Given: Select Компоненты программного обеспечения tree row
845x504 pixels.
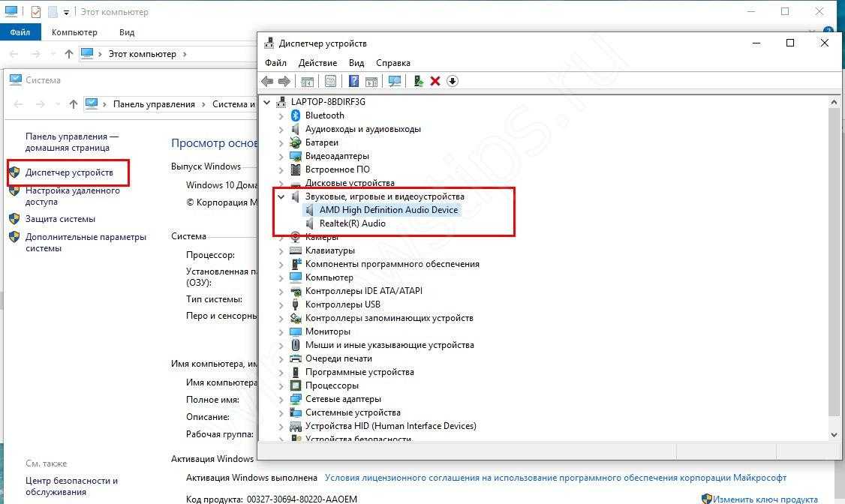Looking at the screenshot, I should [x=392, y=264].
